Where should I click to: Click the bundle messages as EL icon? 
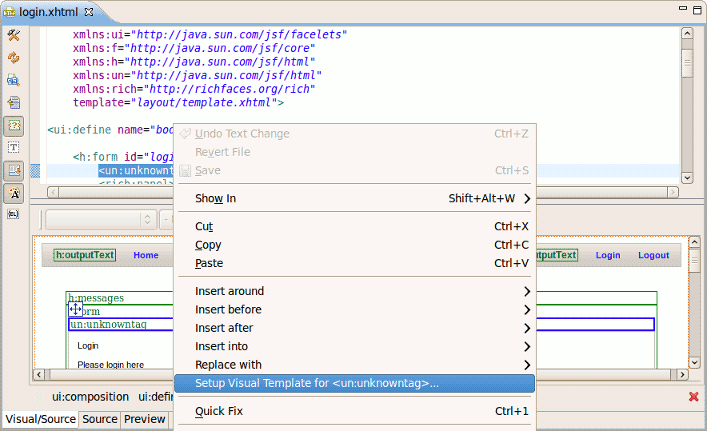pyautogui.click(x=14, y=214)
